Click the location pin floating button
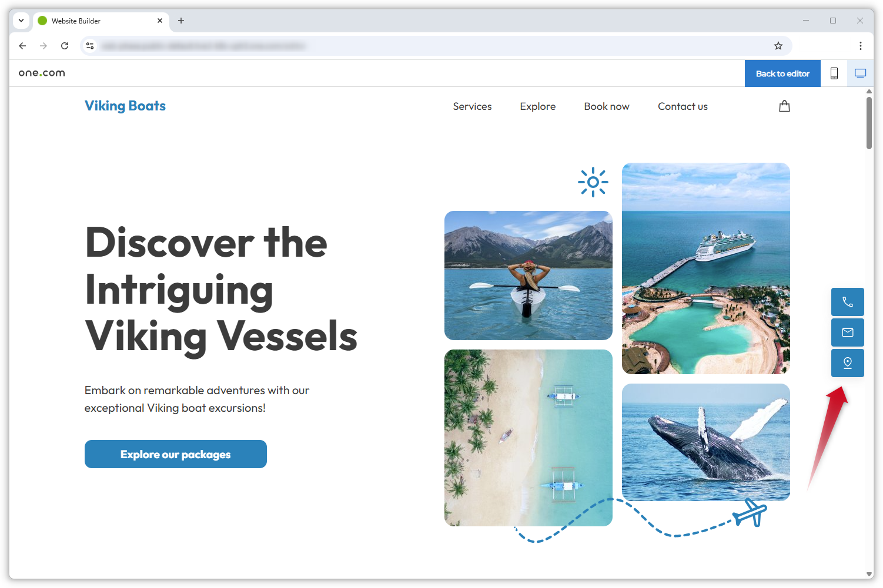The height and width of the screenshot is (588, 883). 847,363
